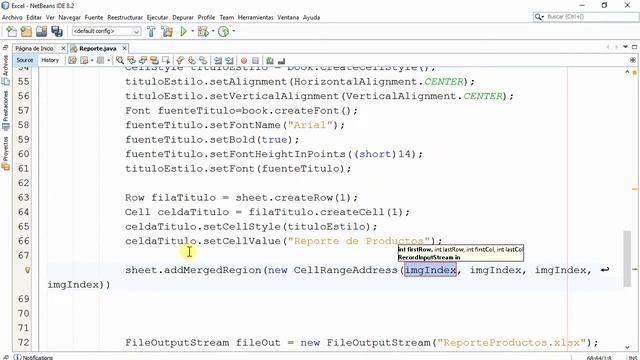Open the Profile Project dropdown arrow
The height and width of the screenshot is (360, 640).
tap(233, 31)
